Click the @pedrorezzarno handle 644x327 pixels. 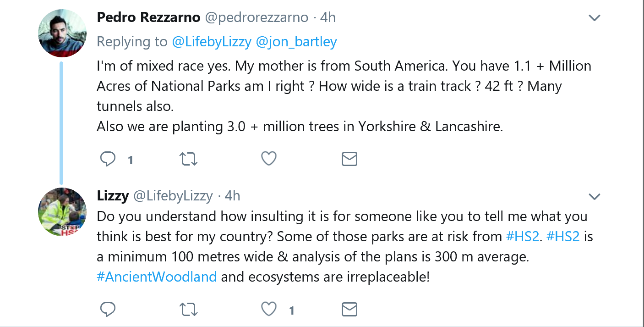tap(256, 17)
